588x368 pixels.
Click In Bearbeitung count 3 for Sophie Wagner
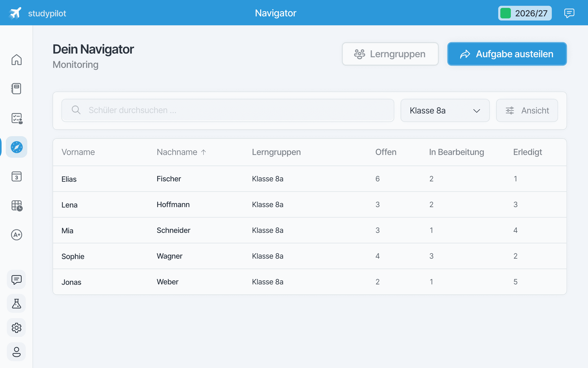431,256
